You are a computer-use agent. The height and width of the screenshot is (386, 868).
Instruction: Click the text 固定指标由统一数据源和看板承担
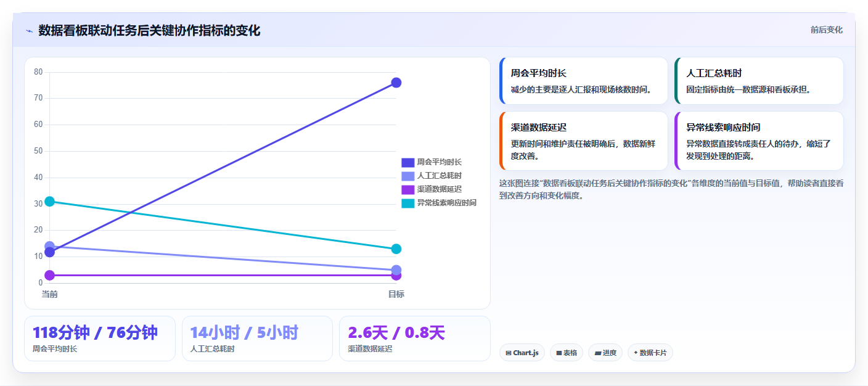[748, 89]
